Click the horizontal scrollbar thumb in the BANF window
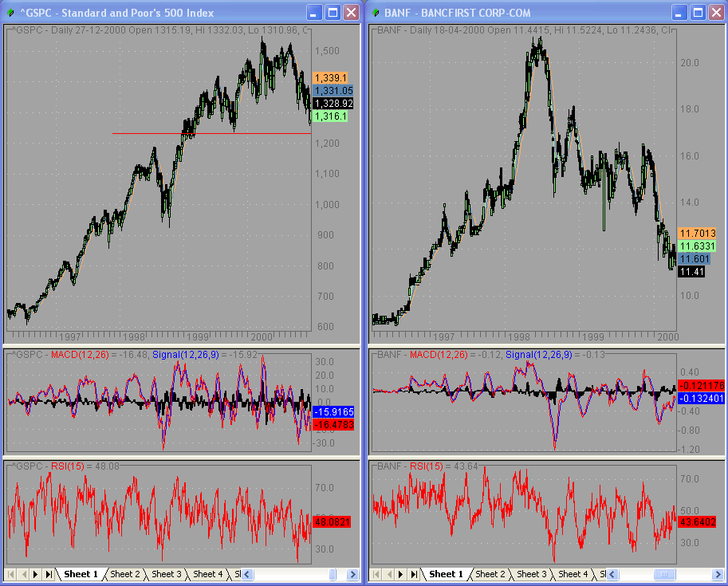728x586 pixels. (x=664, y=574)
